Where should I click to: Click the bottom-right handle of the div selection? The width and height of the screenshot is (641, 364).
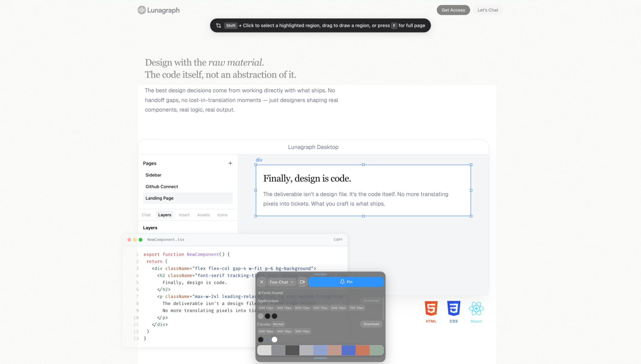click(x=471, y=216)
